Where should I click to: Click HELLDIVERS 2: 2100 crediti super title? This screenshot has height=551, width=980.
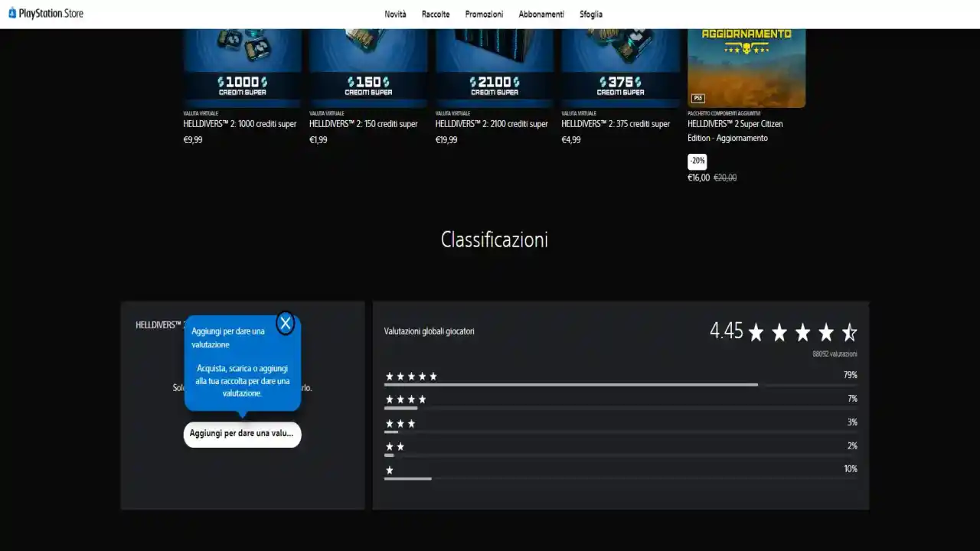pos(492,124)
